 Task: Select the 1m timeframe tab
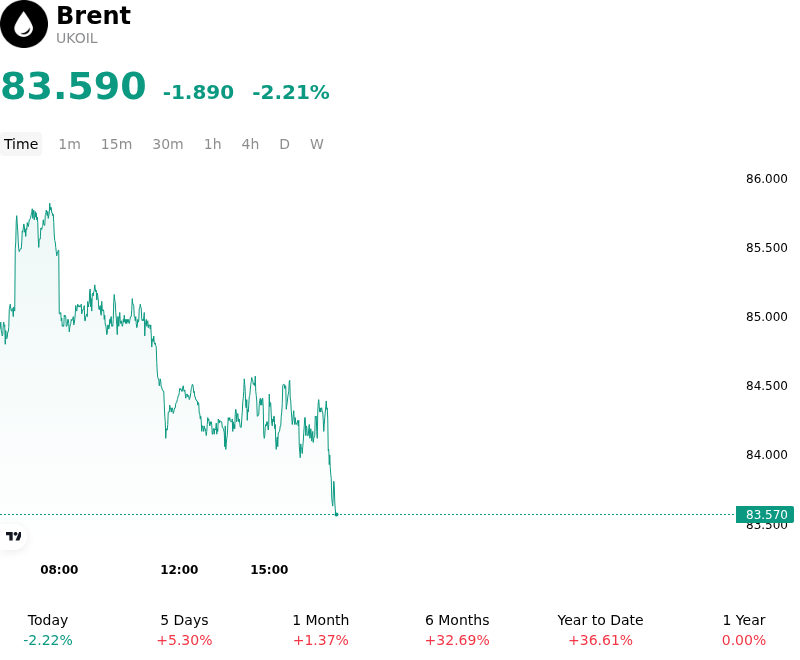[69, 144]
